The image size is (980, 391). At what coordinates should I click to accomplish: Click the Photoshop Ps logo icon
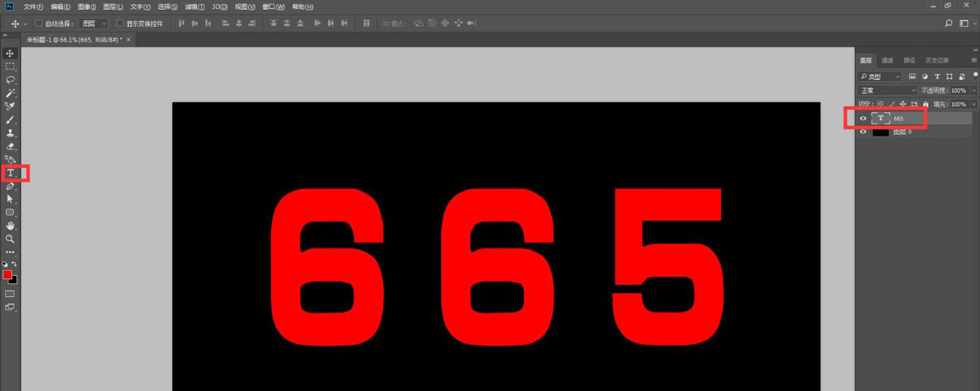click(x=10, y=6)
